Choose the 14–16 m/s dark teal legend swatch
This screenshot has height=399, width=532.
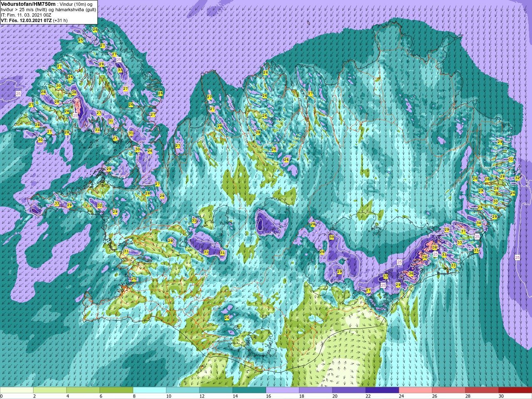coord(249,390)
